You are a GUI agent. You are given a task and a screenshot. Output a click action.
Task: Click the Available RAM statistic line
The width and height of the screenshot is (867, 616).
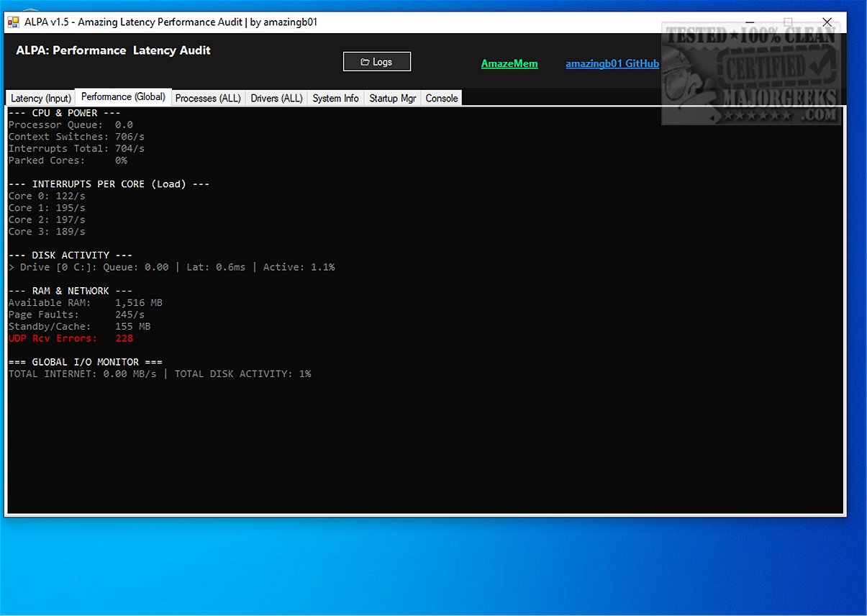[85, 302]
